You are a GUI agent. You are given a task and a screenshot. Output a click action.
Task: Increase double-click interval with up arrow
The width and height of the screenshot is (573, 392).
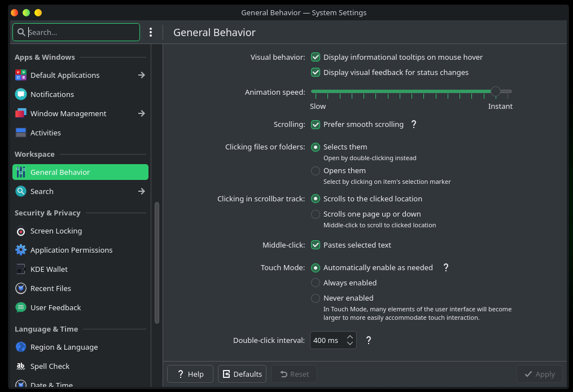point(350,336)
